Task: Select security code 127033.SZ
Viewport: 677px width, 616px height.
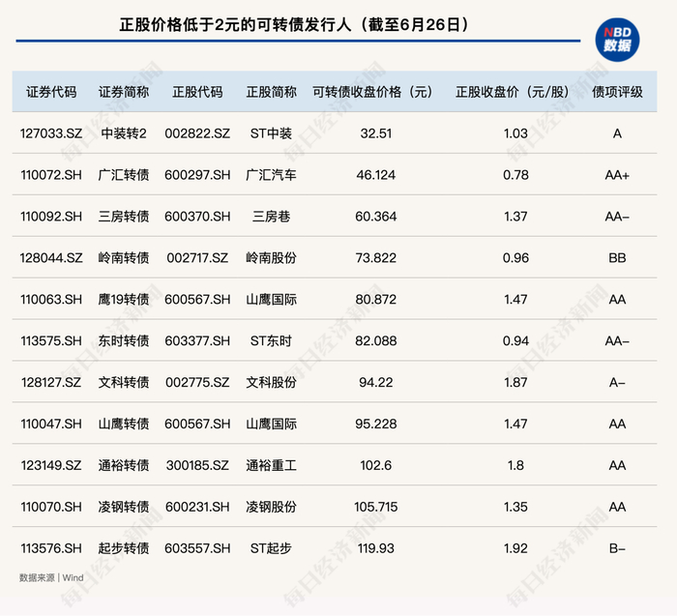Action: pos(51,133)
